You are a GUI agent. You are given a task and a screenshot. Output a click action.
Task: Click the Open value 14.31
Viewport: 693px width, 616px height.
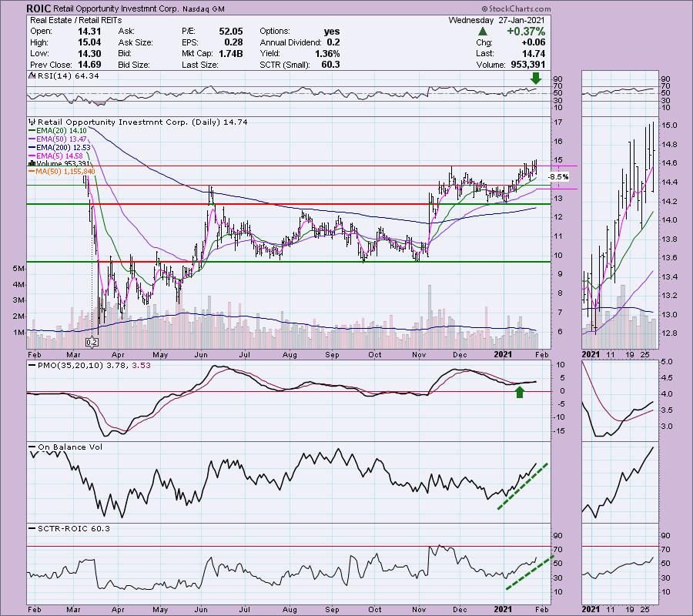tap(90, 32)
